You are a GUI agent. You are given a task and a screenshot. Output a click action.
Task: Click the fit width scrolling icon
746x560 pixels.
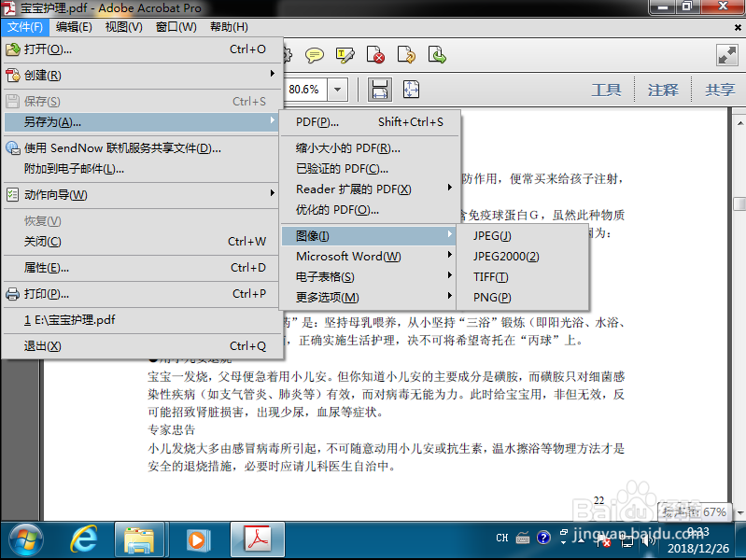pyautogui.click(x=380, y=89)
